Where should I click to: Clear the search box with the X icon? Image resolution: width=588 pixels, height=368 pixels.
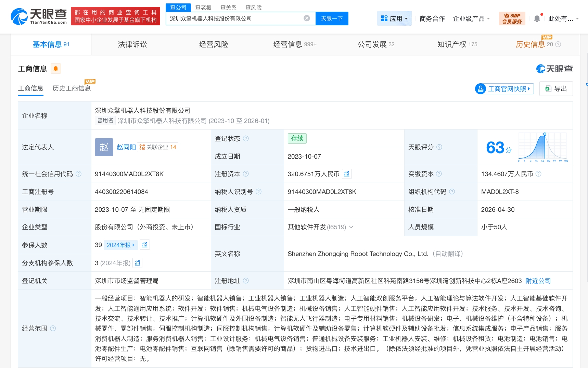point(307,18)
